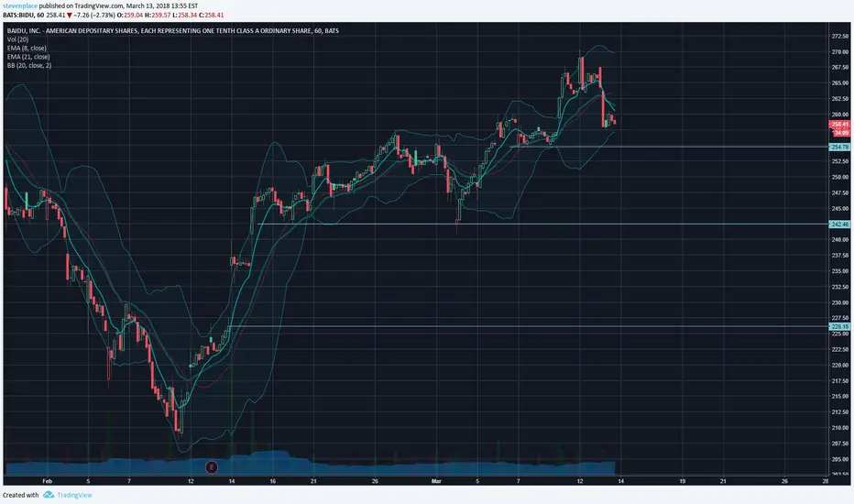Screen dimensions: 854x504
Task: Click the Baidu, Inc. chart title text
Action: coord(172,30)
